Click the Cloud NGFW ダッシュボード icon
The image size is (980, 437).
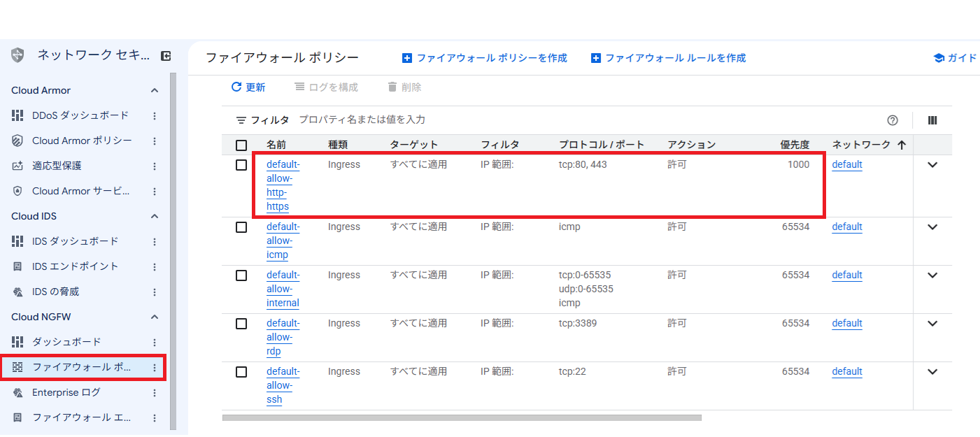(x=17, y=342)
